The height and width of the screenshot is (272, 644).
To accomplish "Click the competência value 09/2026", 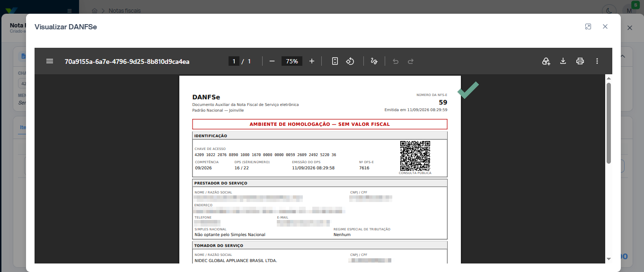I will click(x=203, y=168).
